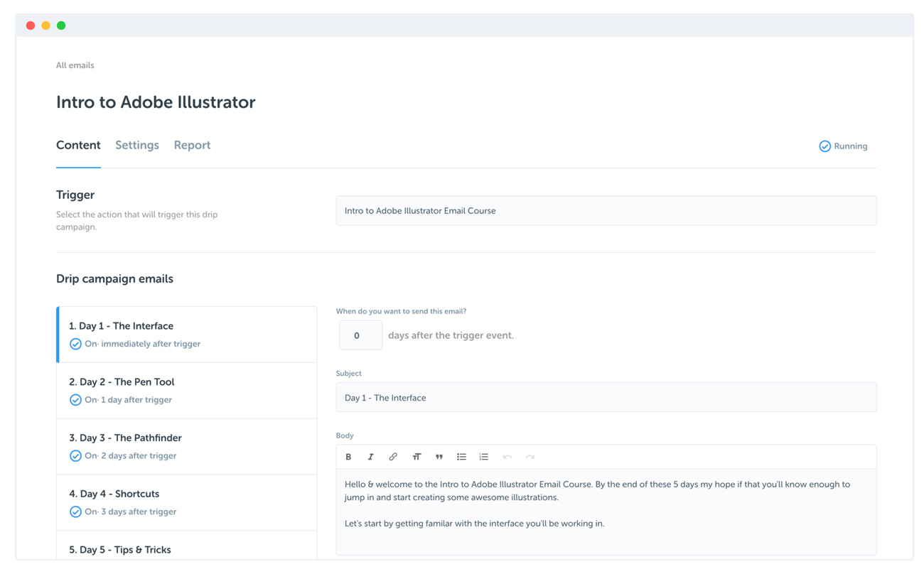
Task: Toggle bold formatting in body editor
Action: coord(348,457)
